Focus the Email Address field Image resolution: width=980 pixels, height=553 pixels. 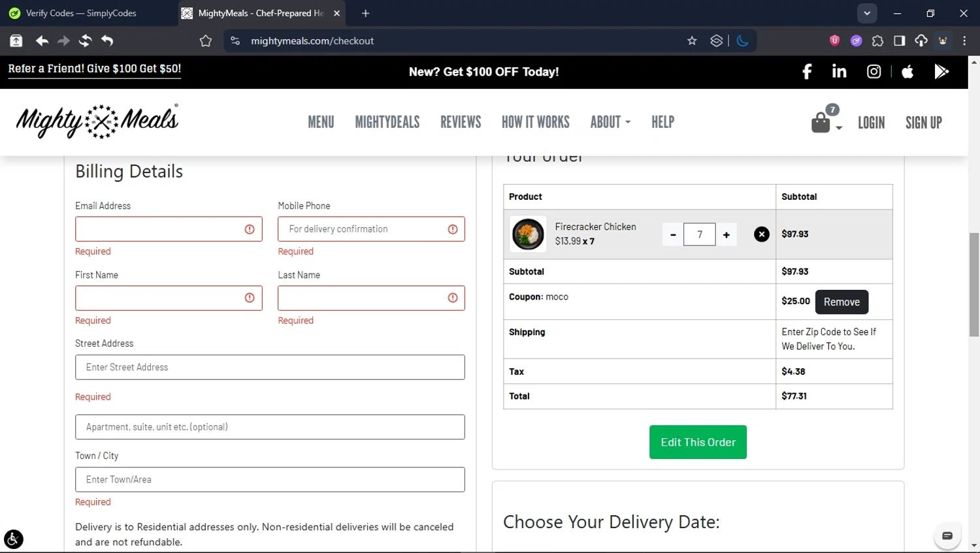coord(169,229)
